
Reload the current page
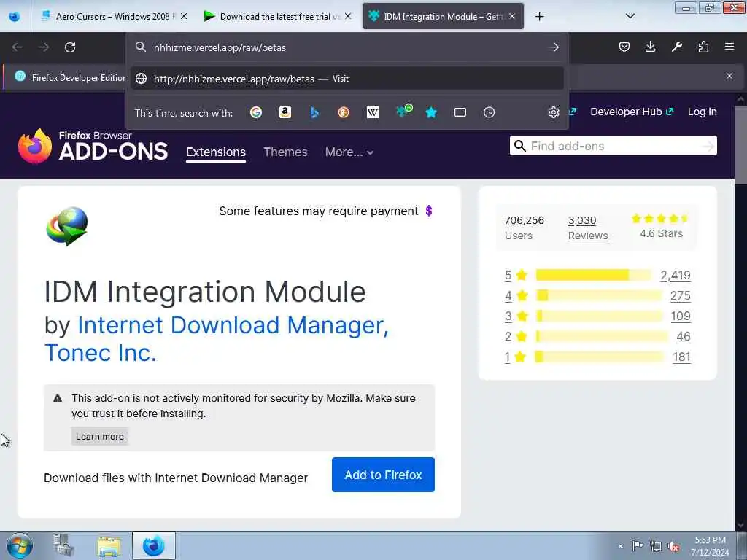(x=70, y=47)
